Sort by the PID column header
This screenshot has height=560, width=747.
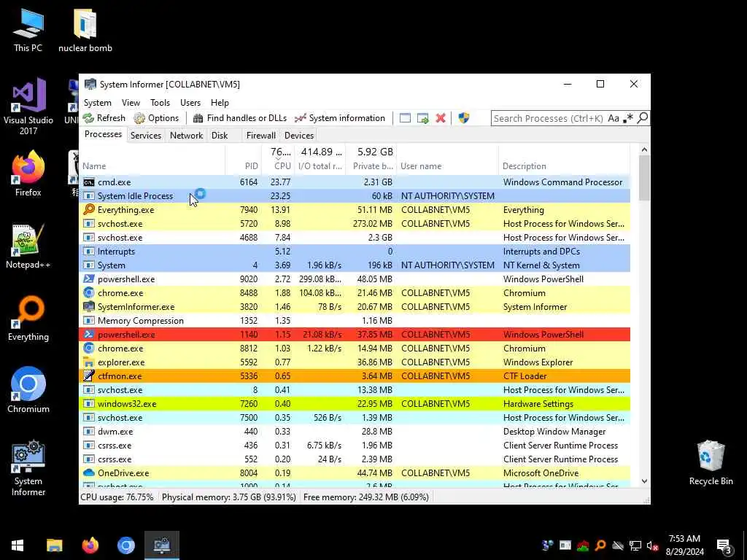click(x=244, y=166)
